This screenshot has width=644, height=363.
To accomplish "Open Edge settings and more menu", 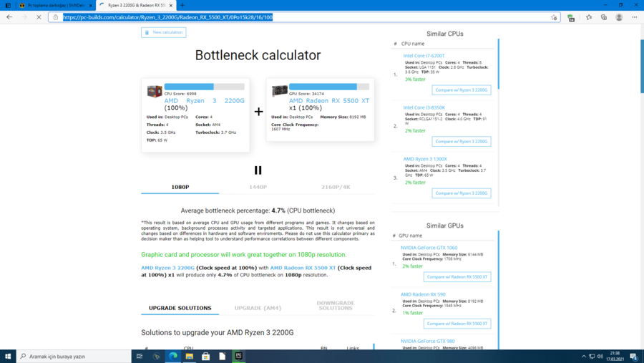I will click(x=635, y=17).
